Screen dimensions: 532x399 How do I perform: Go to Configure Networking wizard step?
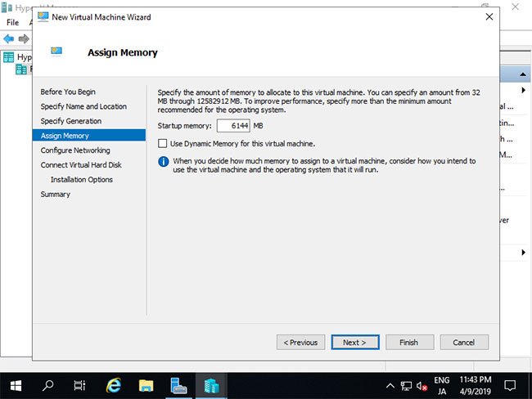pyautogui.click(x=75, y=150)
